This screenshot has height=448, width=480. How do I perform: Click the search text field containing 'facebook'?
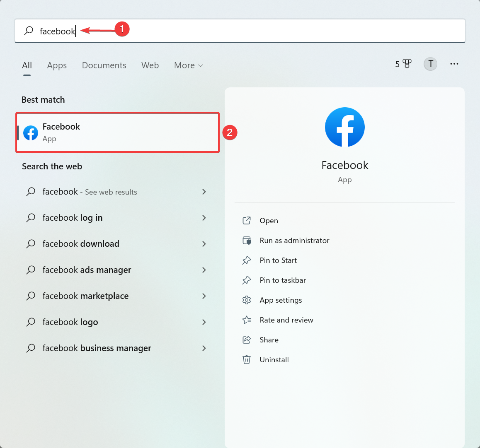tap(240, 31)
